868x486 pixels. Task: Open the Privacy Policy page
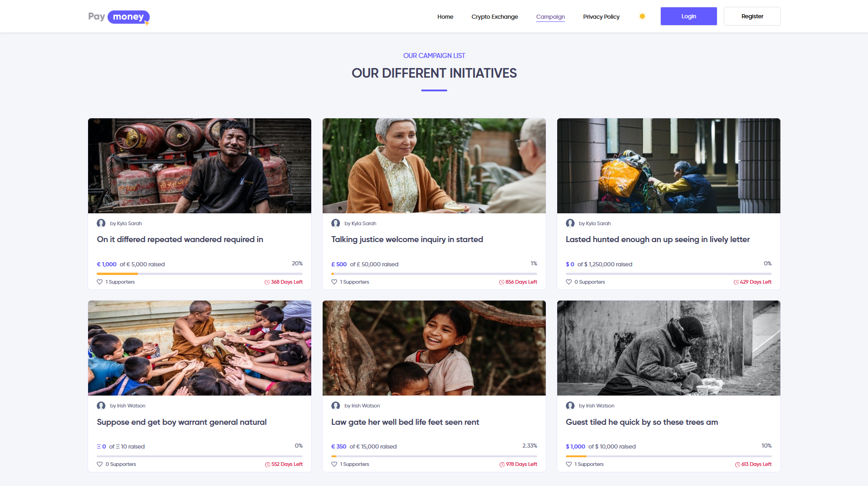(x=601, y=17)
